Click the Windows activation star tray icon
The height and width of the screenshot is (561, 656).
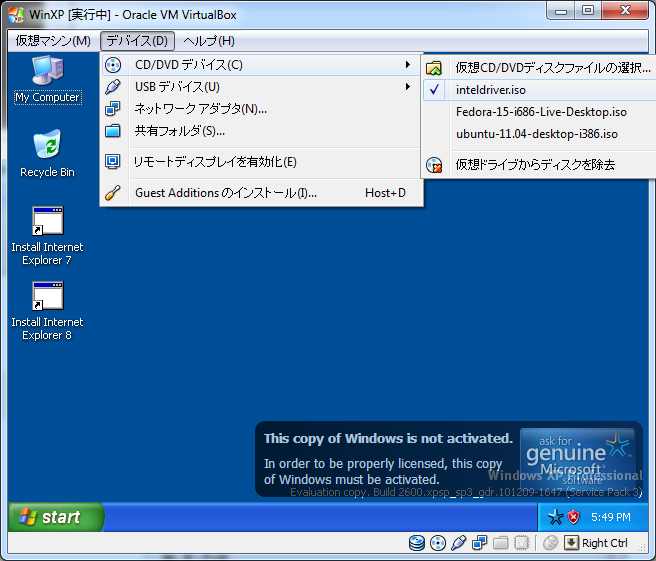(556, 517)
